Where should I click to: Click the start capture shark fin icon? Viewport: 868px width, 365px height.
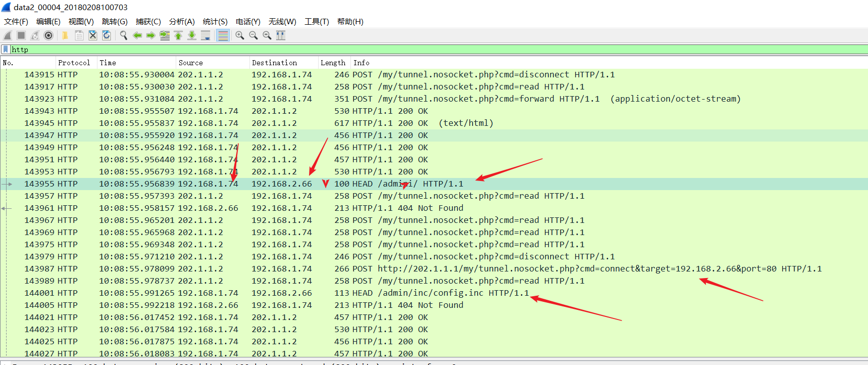pyautogui.click(x=8, y=35)
